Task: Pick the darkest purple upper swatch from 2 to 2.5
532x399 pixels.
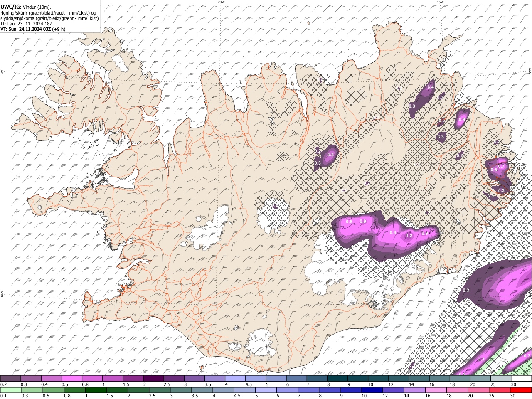Action: [153, 378]
